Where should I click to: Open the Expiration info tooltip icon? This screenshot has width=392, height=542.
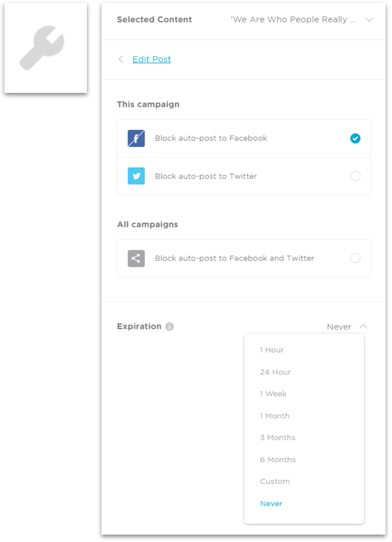coord(170,327)
